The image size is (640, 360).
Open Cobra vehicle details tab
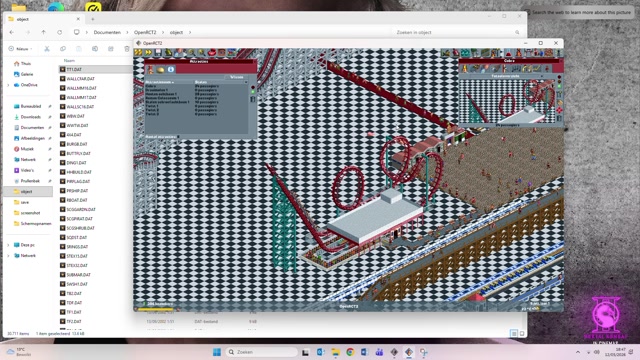(x=475, y=69)
